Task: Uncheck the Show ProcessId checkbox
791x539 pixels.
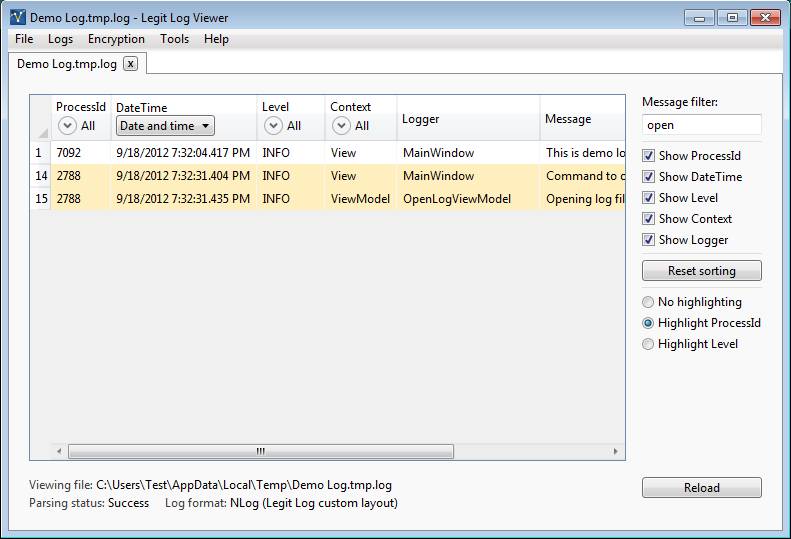Action: click(649, 156)
